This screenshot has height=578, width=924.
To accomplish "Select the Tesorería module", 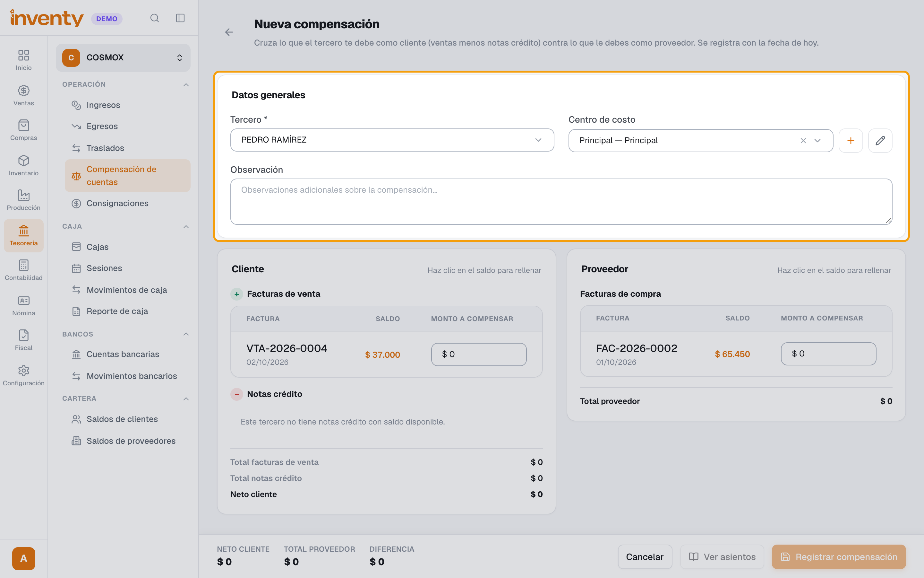I will (x=24, y=235).
